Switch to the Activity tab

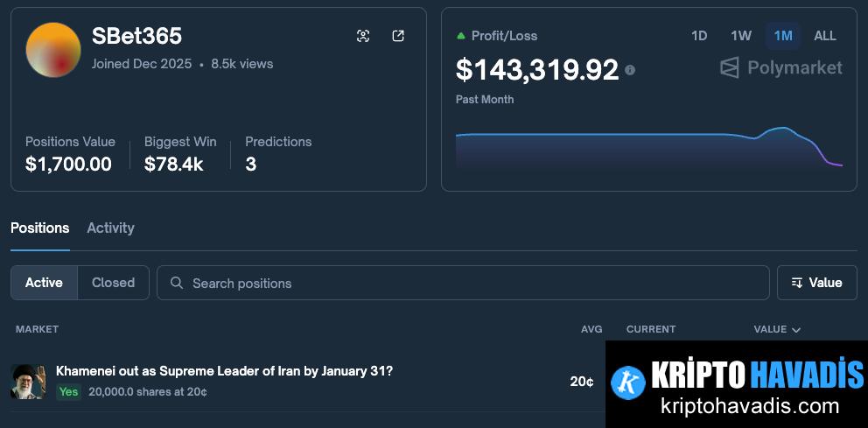[110, 228]
